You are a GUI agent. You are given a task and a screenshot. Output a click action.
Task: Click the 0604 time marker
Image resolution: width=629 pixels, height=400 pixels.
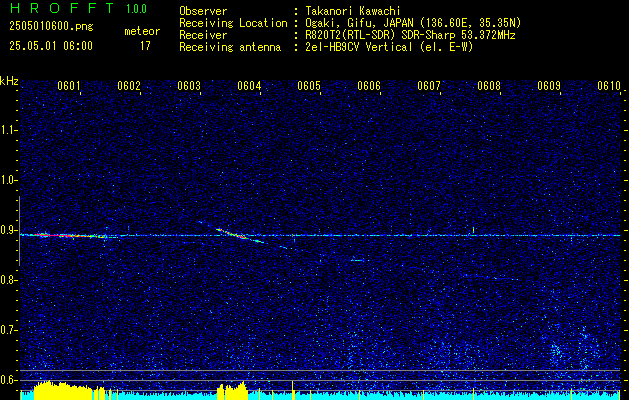249,86
